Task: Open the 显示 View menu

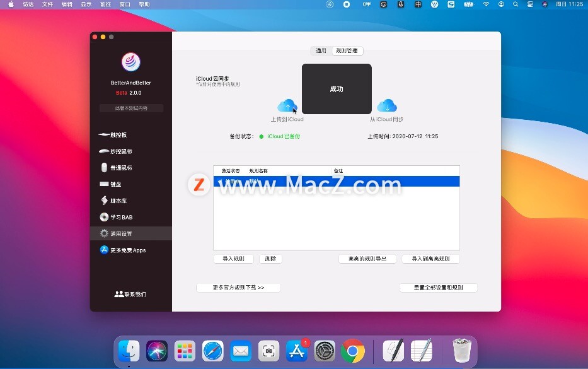Action: click(86, 4)
